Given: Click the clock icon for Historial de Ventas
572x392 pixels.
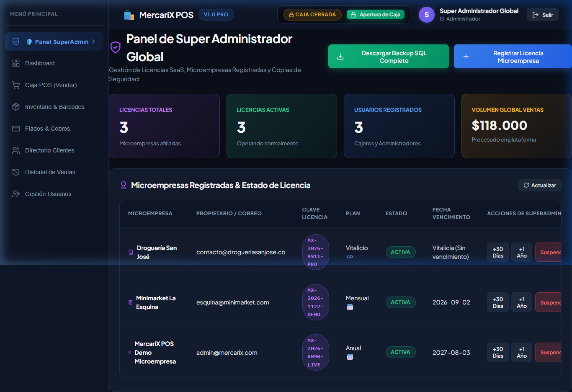Looking at the screenshot, I should click(16, 172).
